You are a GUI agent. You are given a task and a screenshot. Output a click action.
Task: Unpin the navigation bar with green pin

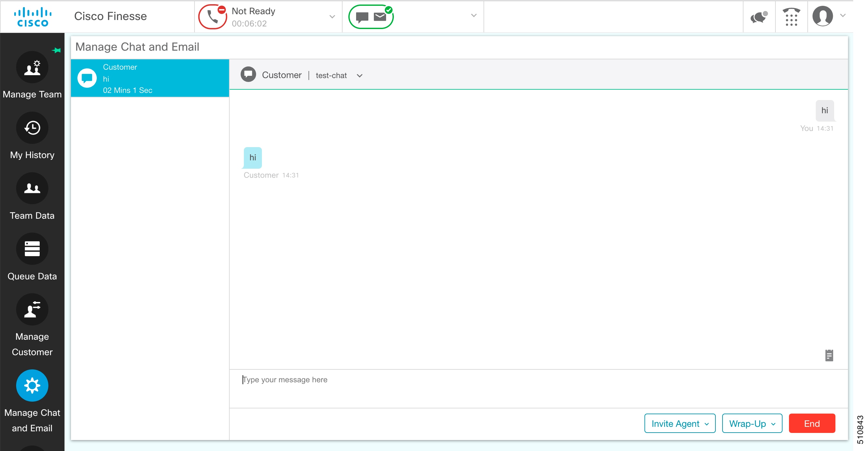click(56, 51)
